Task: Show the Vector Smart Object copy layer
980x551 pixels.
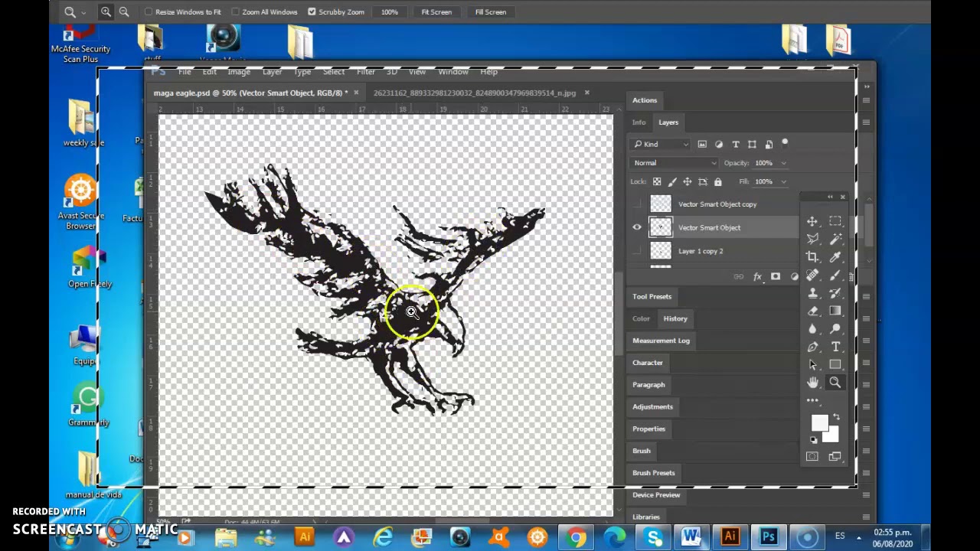Action: click(x=637, y=204)
